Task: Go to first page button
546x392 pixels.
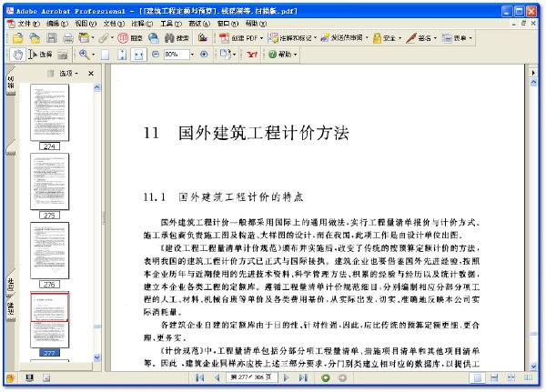Action: 199,377
